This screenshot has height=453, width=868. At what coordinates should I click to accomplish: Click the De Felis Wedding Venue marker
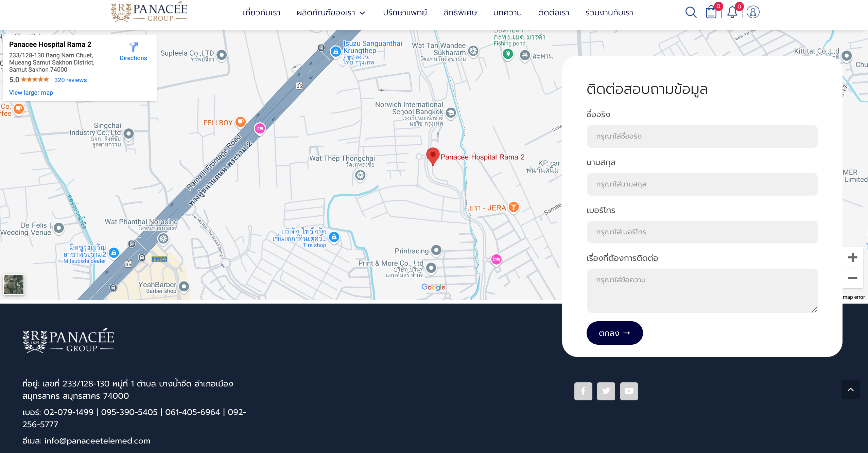[x=59, y=228]
